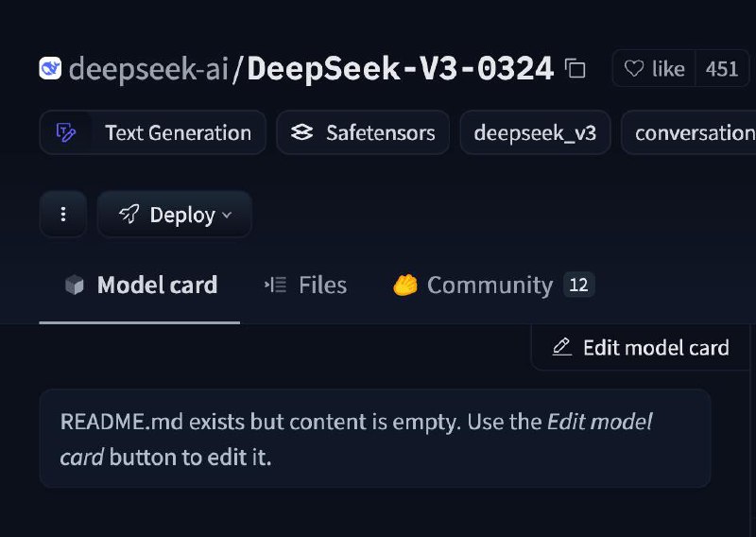Click the Files list icon

pyautogui.click(x=275, y=285)
